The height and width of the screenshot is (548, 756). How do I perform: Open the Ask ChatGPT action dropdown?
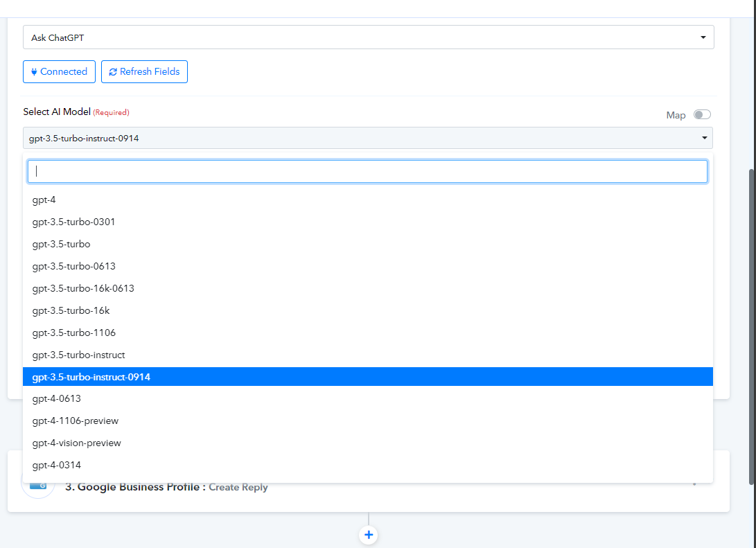pos(369,37)
